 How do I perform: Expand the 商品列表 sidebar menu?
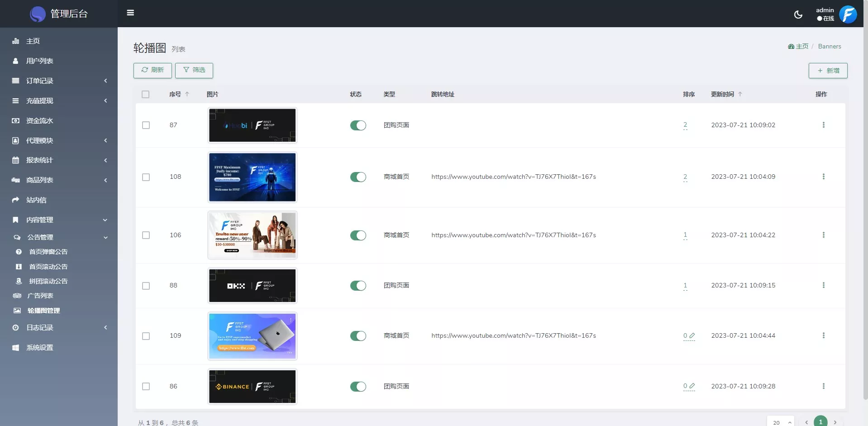click(59, 180)
